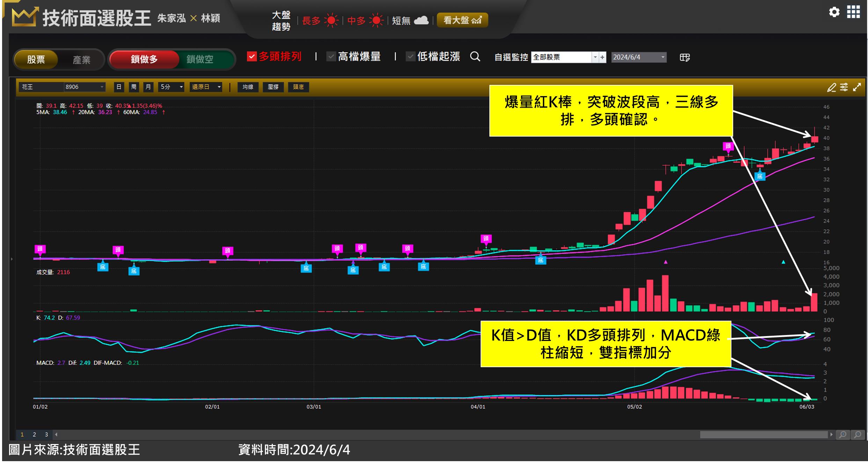
Task: Click the zoom in magnifier at bottom right
Action: coord(843,435)
